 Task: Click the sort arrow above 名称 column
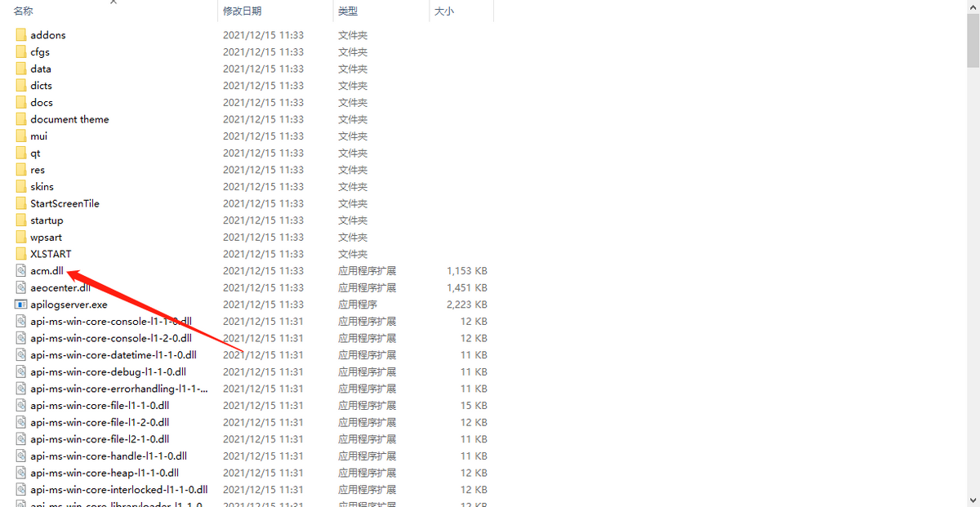pos(113,2)
